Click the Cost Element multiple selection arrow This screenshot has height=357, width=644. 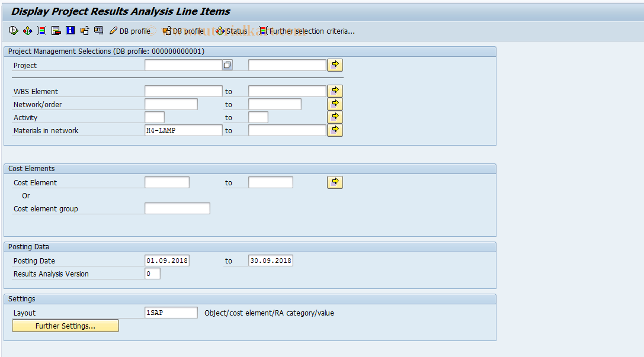pyautogui.click(x=335, y=182)
